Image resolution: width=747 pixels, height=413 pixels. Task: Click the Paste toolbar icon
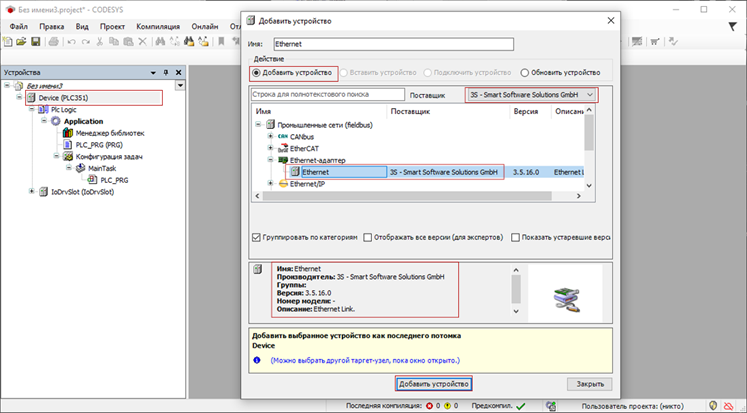(x=128, y=42)
